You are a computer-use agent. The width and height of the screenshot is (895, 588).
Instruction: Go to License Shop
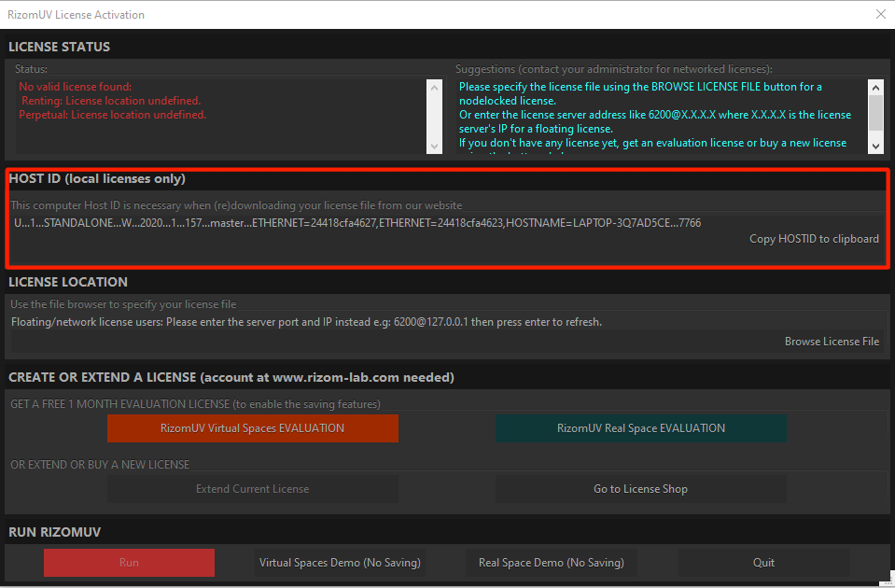pyautogui.click(x=641, y=489)
